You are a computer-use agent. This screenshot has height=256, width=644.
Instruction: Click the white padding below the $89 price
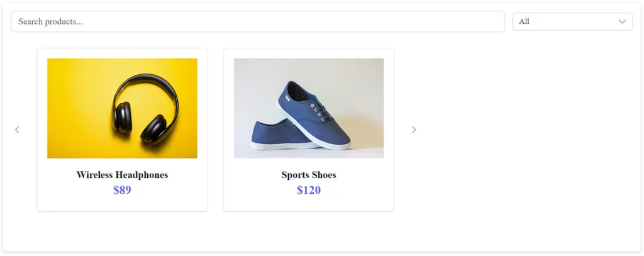122,204
